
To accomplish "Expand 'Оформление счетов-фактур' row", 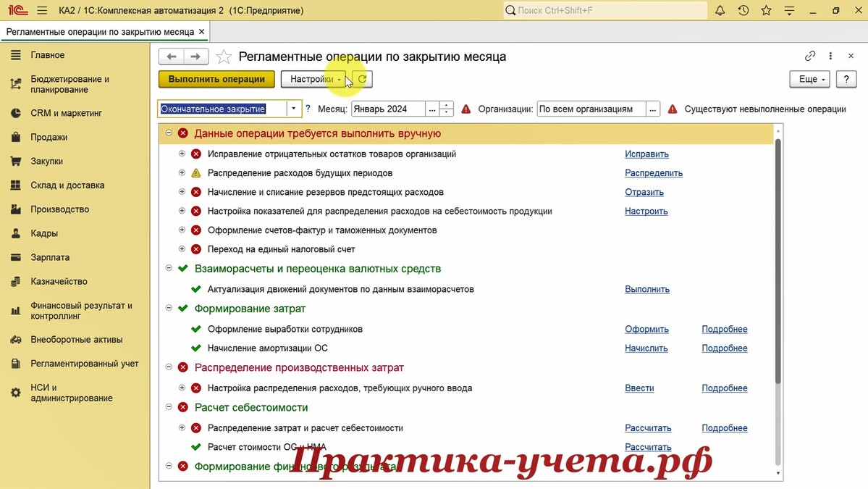I will coord(182,230).
